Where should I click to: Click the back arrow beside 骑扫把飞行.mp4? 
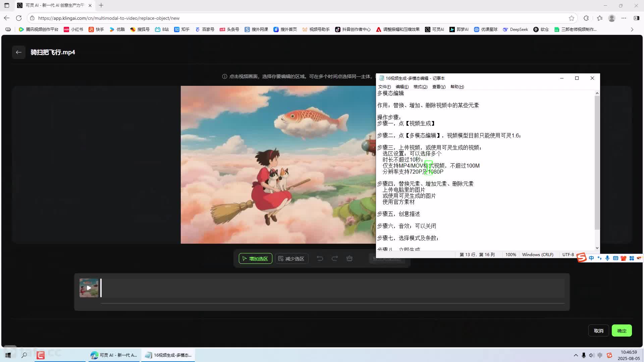click(18, 52)
